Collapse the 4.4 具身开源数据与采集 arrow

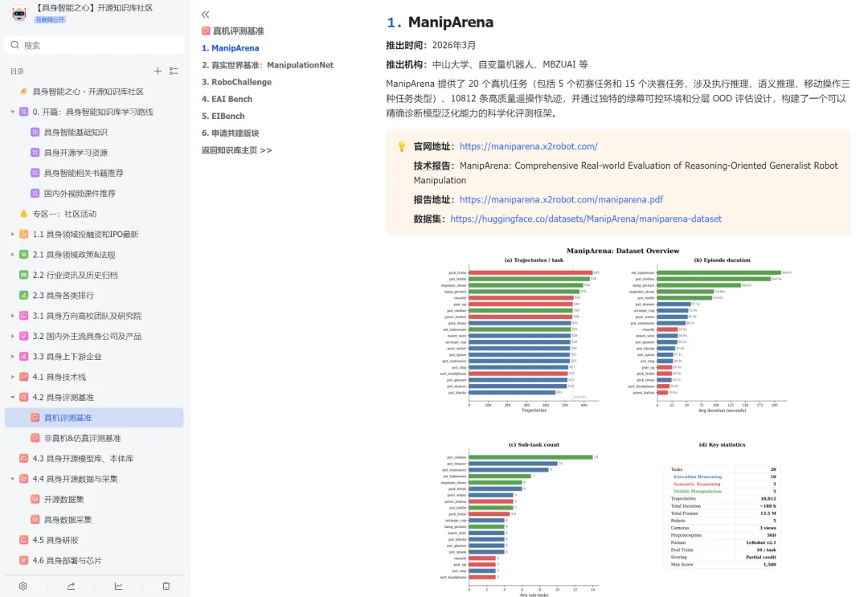(13, 479)
